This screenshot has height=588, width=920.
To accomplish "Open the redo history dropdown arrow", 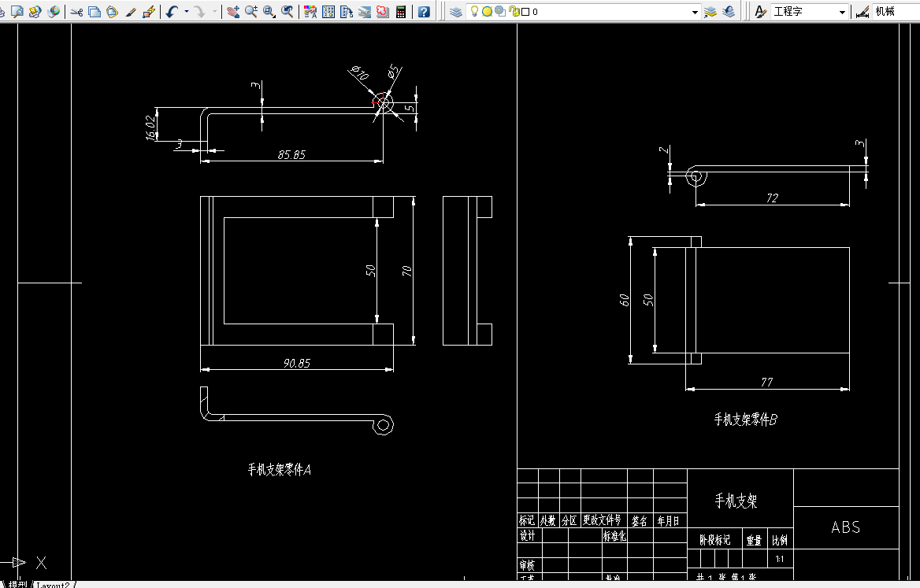I will (x=215, y=11).
